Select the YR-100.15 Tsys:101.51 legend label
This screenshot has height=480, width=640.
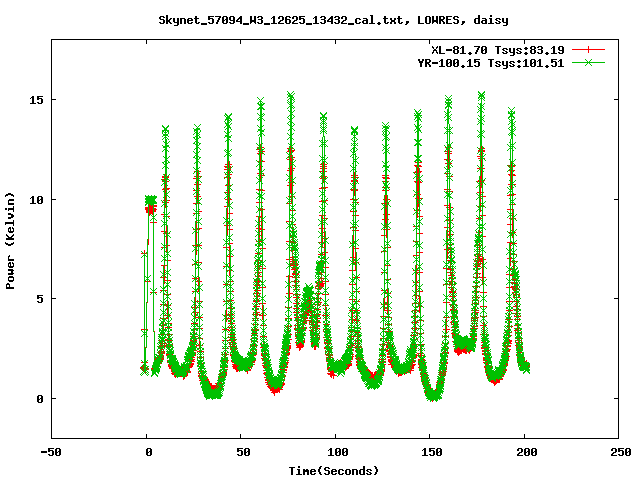pyautogui.click(x=491, y=63)
